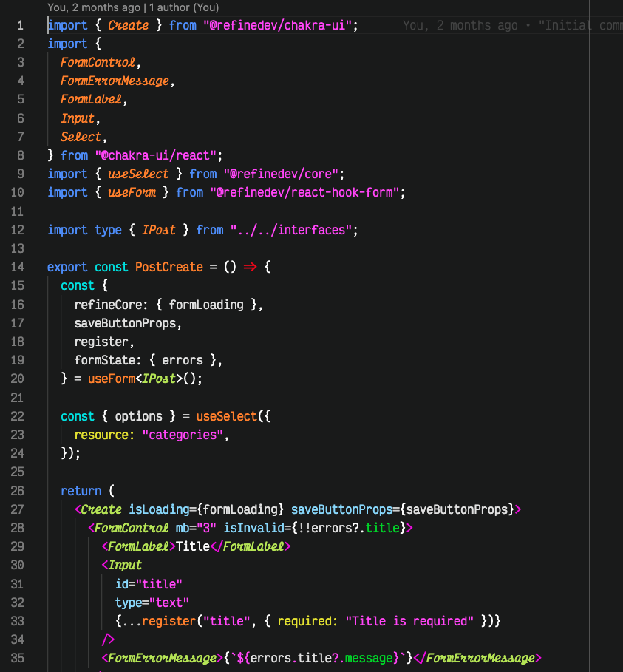Click the required key on line 33
The width and height of the screenshot is (623, 672).
(x=304, y=621)
